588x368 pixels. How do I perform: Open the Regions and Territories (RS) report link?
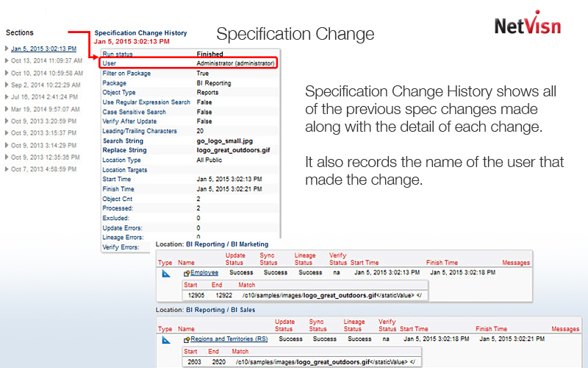click(x=229, y=339)
